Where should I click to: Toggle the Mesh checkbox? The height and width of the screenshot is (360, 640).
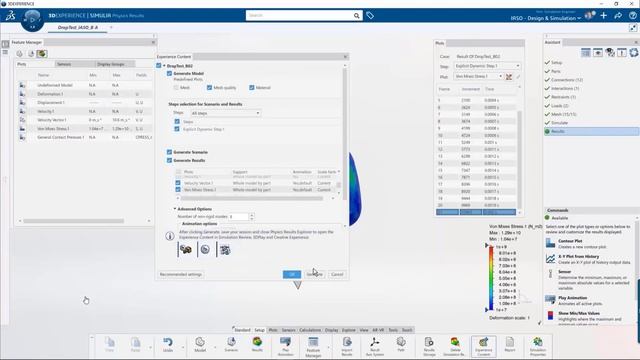(176, 88)
